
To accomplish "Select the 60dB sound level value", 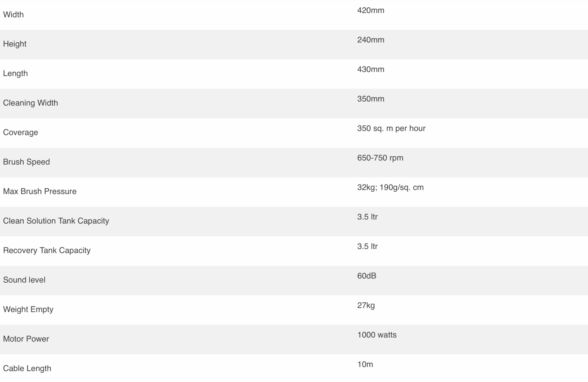I will [367, 276].
